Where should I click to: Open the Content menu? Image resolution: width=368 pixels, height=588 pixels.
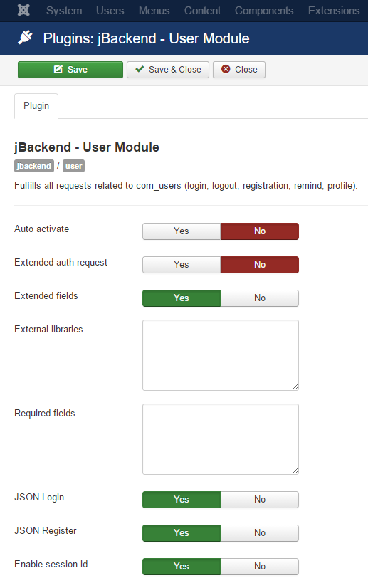[x=202, y=11]
